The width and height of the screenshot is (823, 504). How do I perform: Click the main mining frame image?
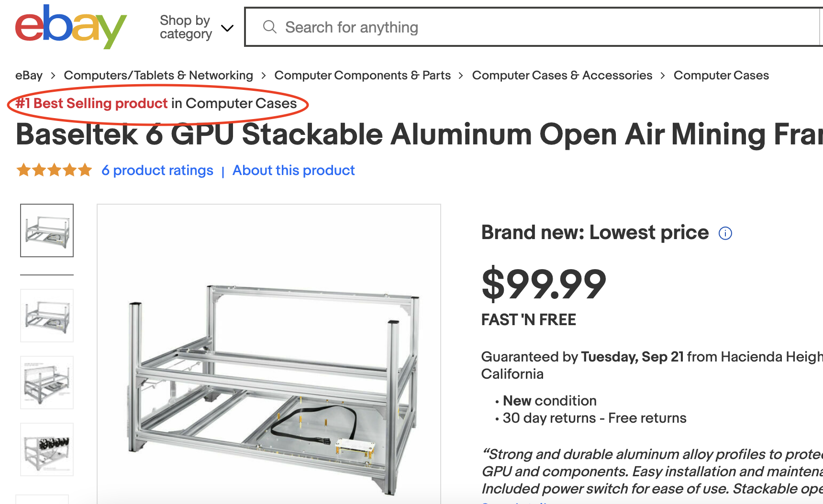pos(269,354)
